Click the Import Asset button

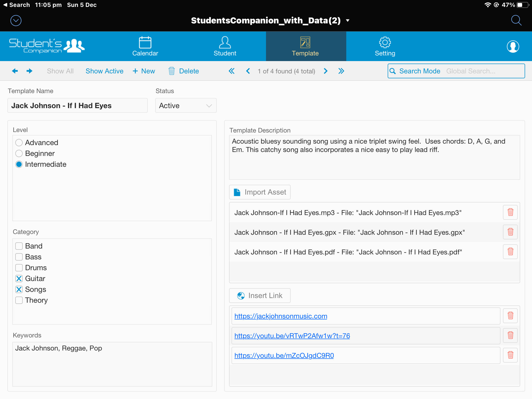click(x=260, y=192)
